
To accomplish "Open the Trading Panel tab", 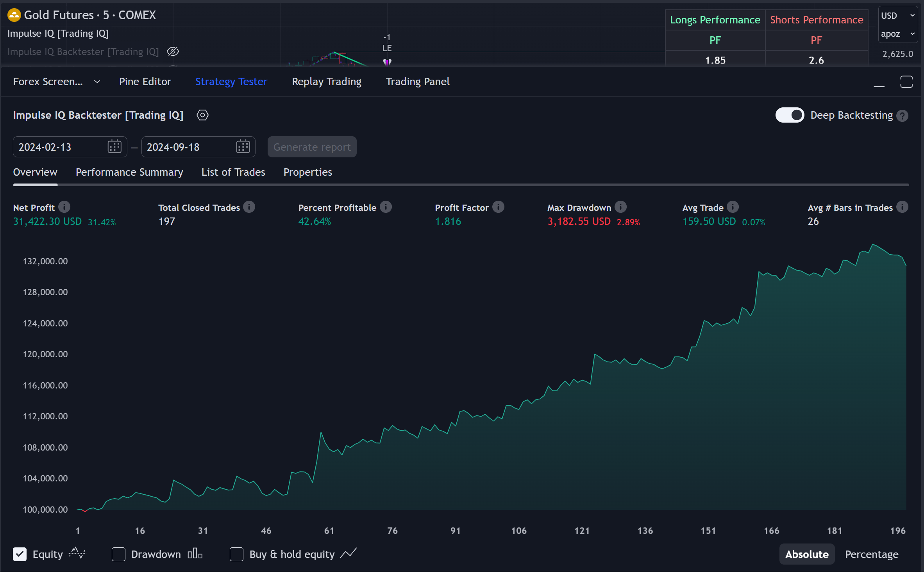I will (418, 82).
